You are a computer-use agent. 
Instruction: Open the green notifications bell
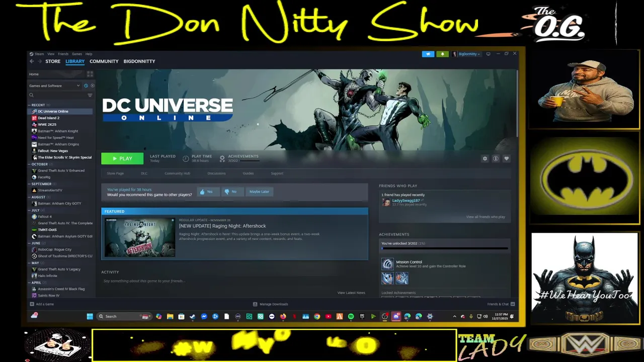[x=443, y=54]
